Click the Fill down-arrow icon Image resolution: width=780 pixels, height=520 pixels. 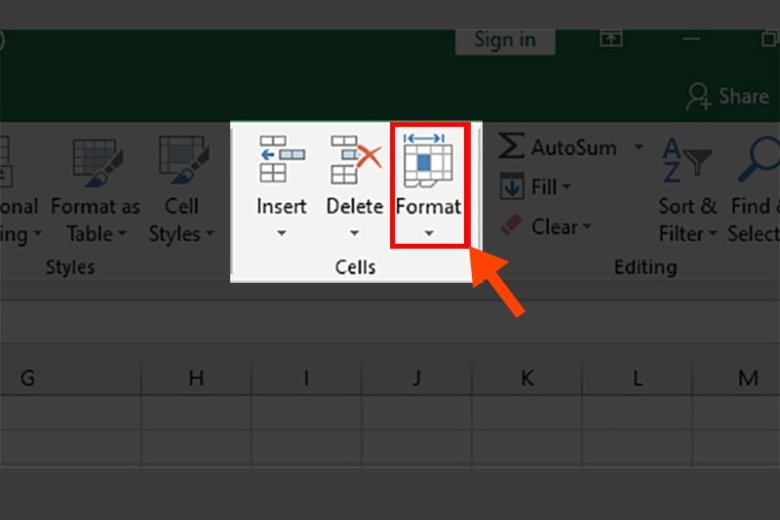point(512,187)
